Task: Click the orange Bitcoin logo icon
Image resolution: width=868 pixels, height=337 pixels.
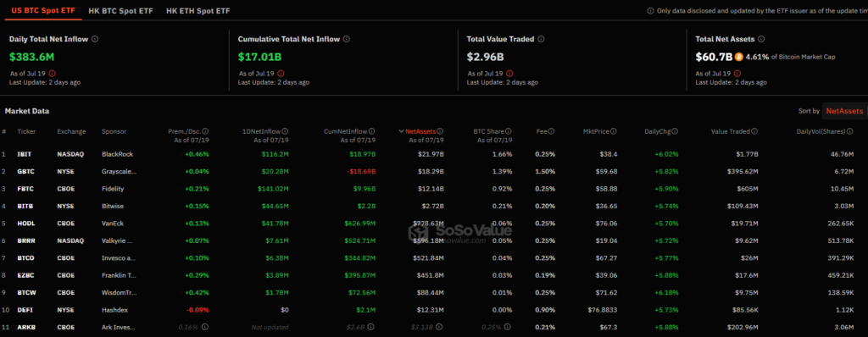Action: click(739, 57)
